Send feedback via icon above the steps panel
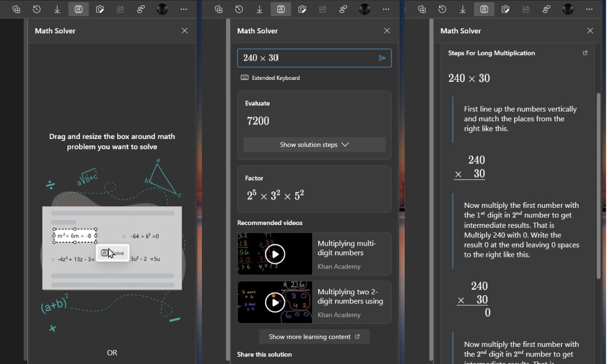 click(546, 9)
